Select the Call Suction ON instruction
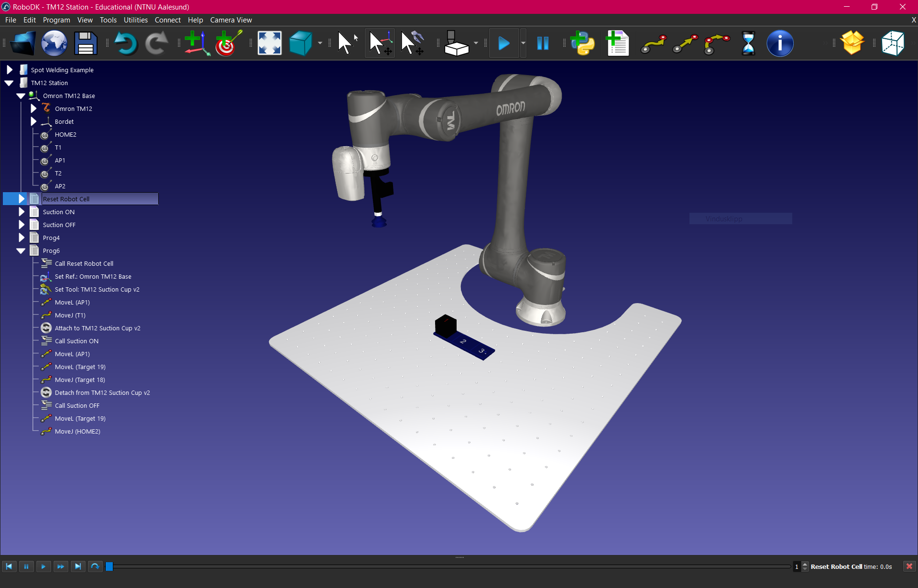 76,341
